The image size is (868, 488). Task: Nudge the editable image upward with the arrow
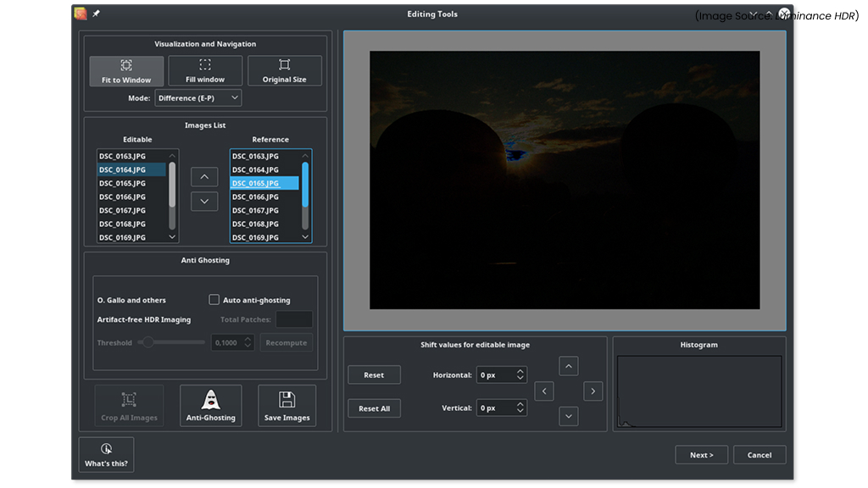coord(568,366)
